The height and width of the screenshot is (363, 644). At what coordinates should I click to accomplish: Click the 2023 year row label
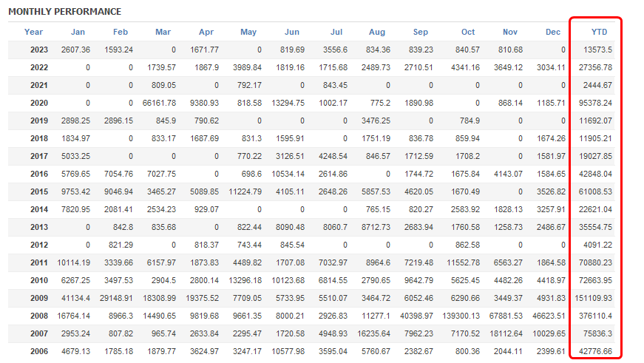[39, 50]
